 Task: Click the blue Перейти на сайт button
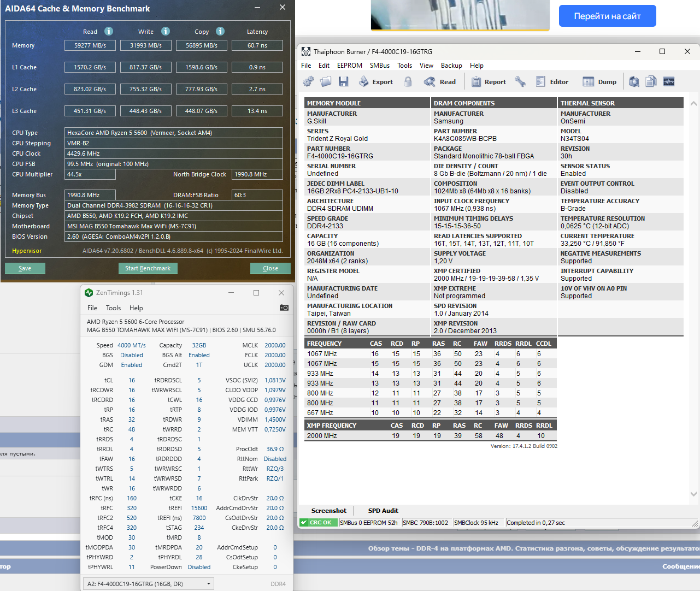pyautogui.click(x=607, y=16)
